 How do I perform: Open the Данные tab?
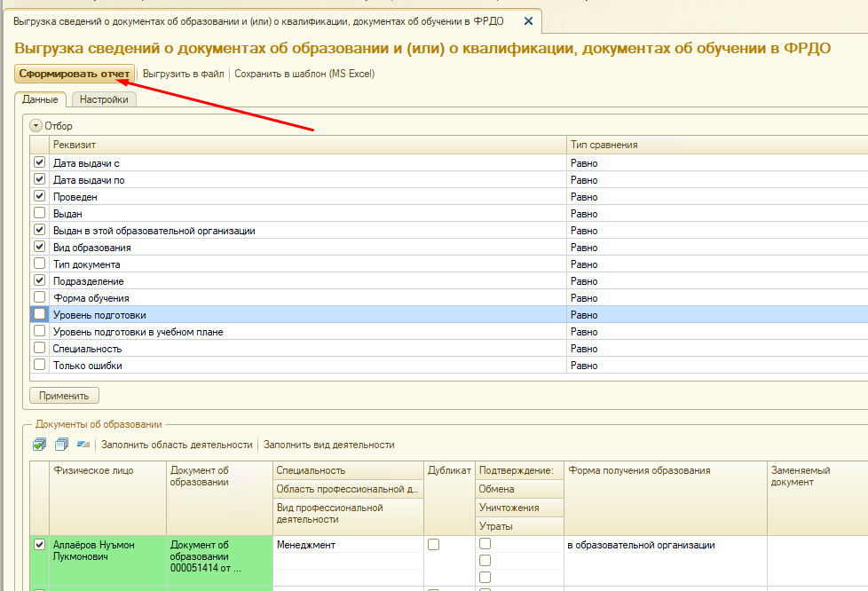pos(40,99)
